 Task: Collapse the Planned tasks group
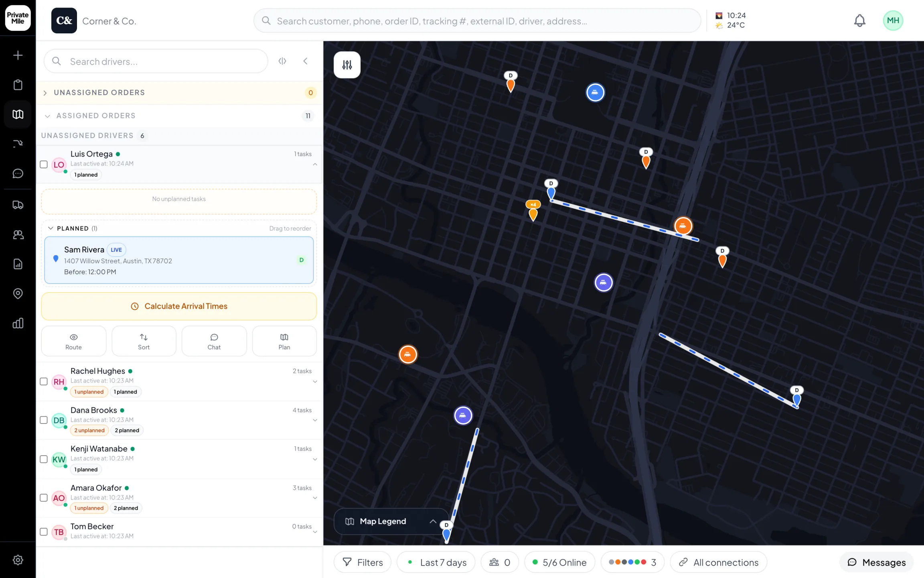51,228
